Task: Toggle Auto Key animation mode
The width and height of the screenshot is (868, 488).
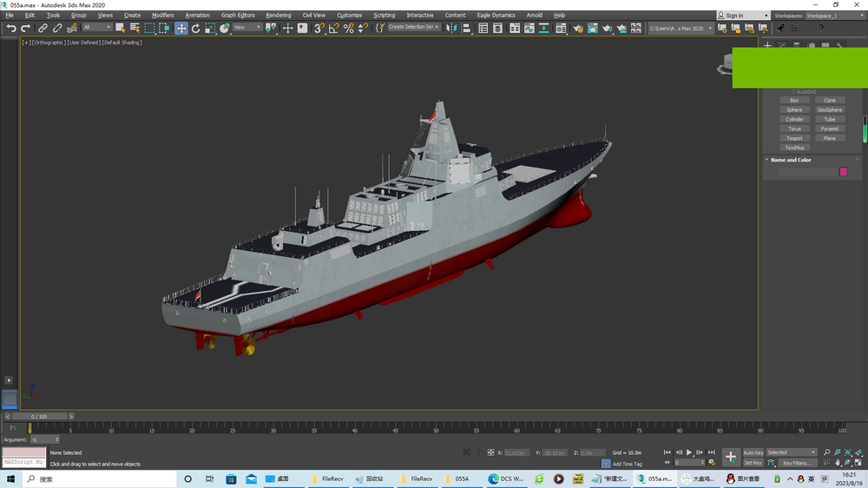Action: pos(753,452)
